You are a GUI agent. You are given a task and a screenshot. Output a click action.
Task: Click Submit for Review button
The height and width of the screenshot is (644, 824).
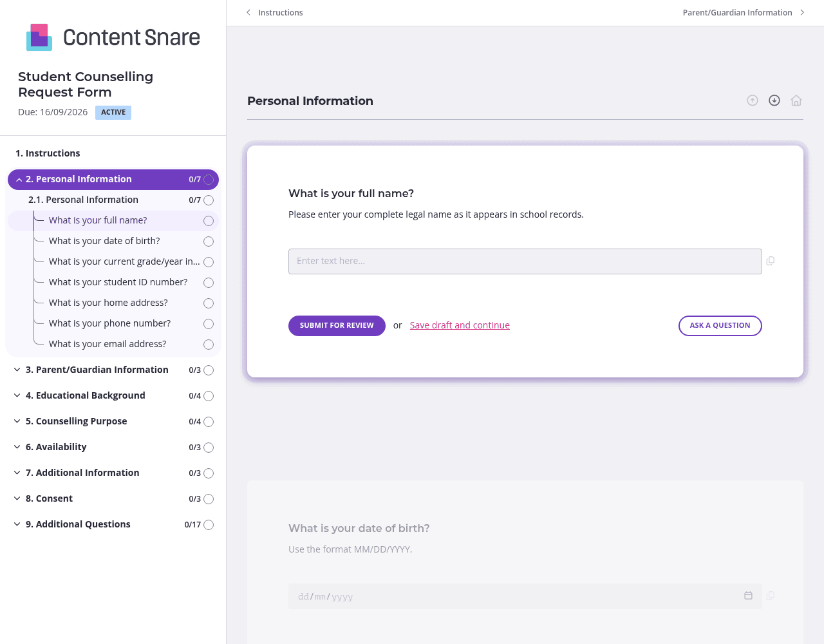click(337, 326)
